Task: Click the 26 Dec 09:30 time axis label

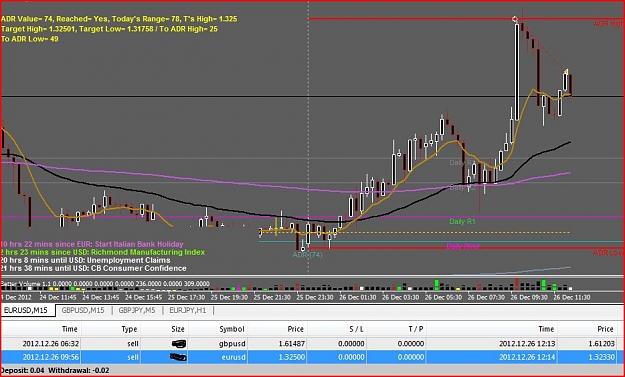Action: pos(529,297)
